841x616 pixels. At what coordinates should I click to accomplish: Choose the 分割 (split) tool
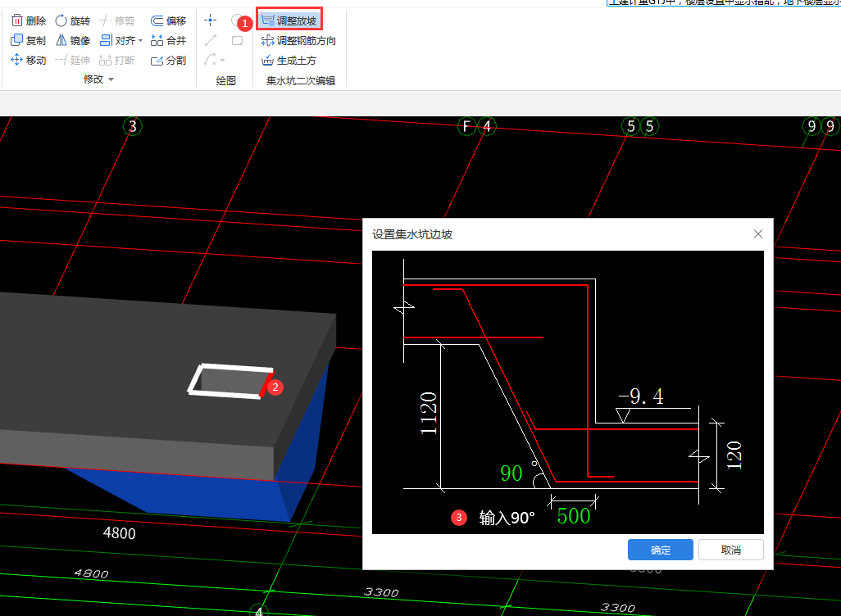coord(168,60)
